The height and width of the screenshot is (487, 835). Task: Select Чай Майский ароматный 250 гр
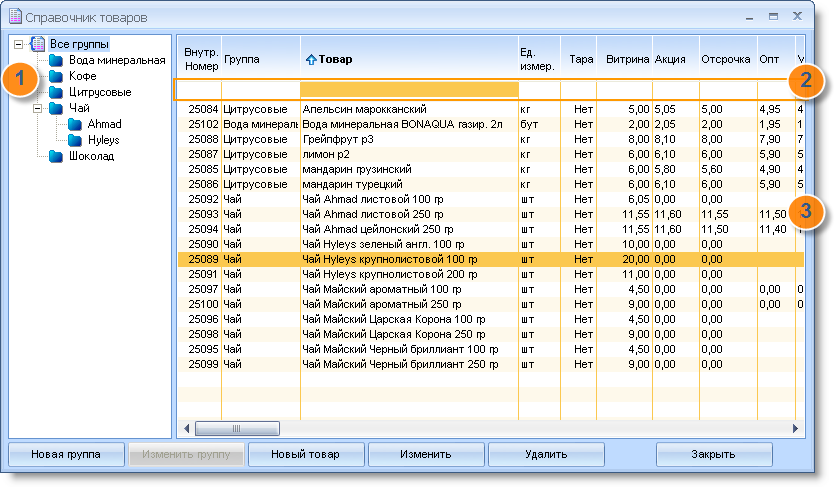[490, 304]
